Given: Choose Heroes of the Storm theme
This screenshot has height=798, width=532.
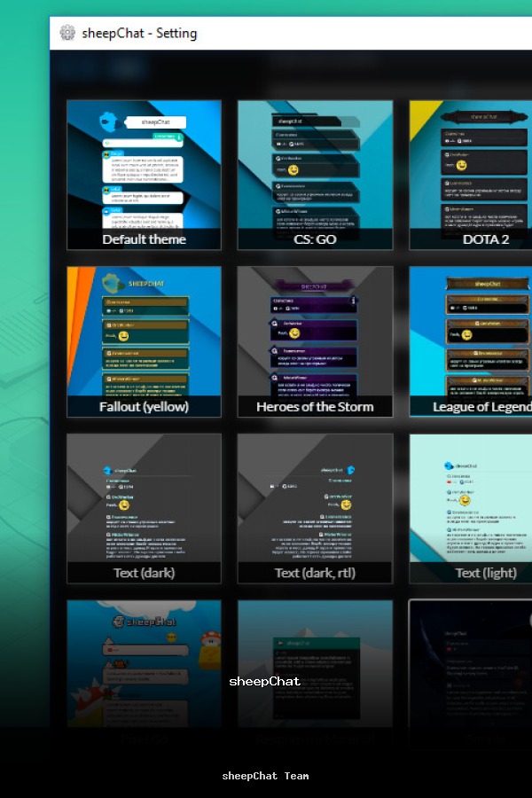Looking at the screenshot, I should [x=315, y=341].
